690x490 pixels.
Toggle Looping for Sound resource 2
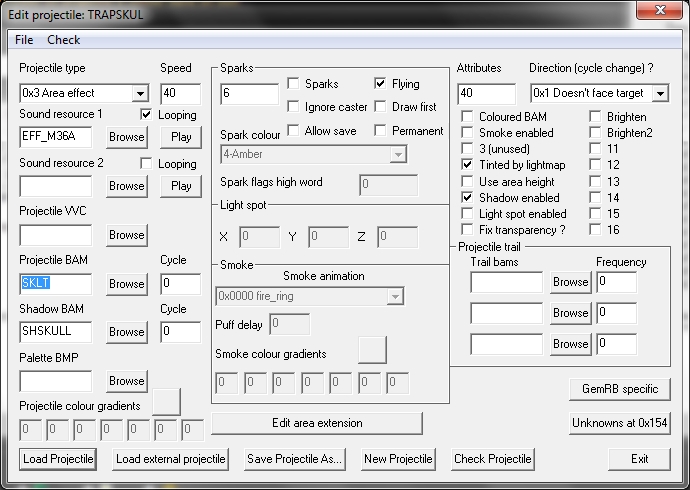click(146, 164)
